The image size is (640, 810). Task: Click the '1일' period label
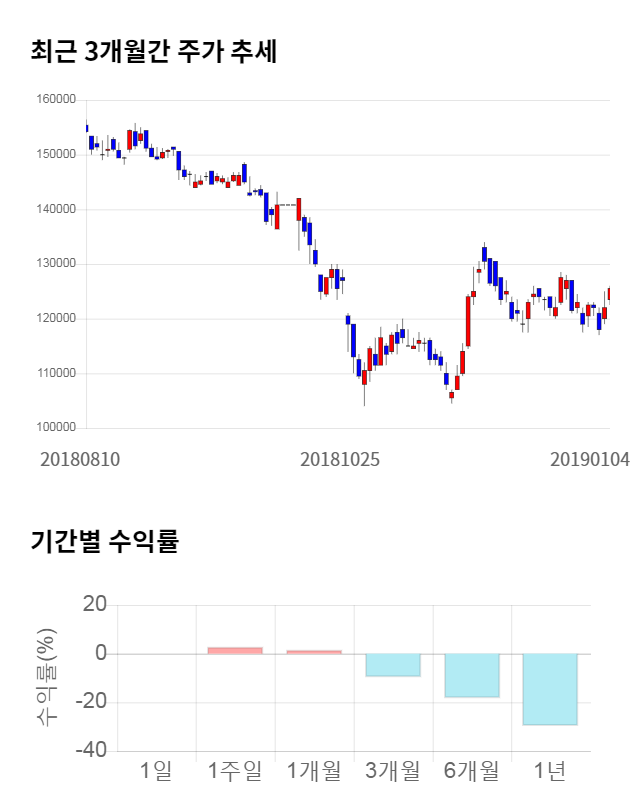point(157,771)
